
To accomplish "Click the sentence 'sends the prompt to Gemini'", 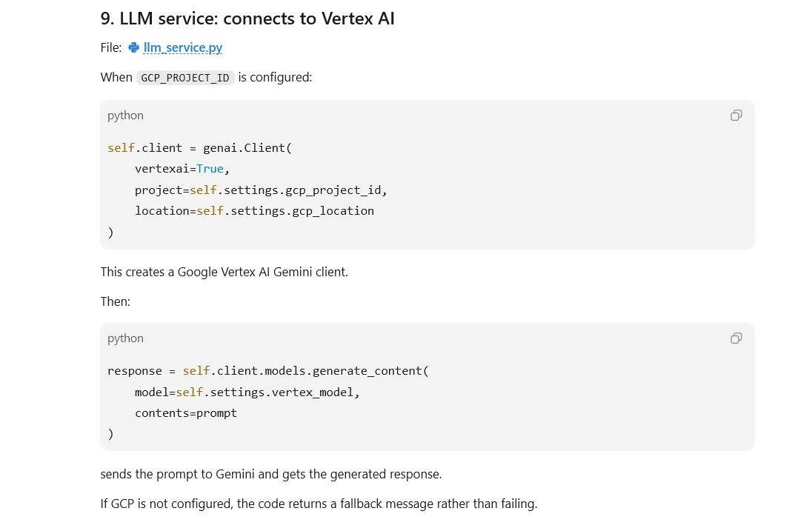I will pos(271,474).
